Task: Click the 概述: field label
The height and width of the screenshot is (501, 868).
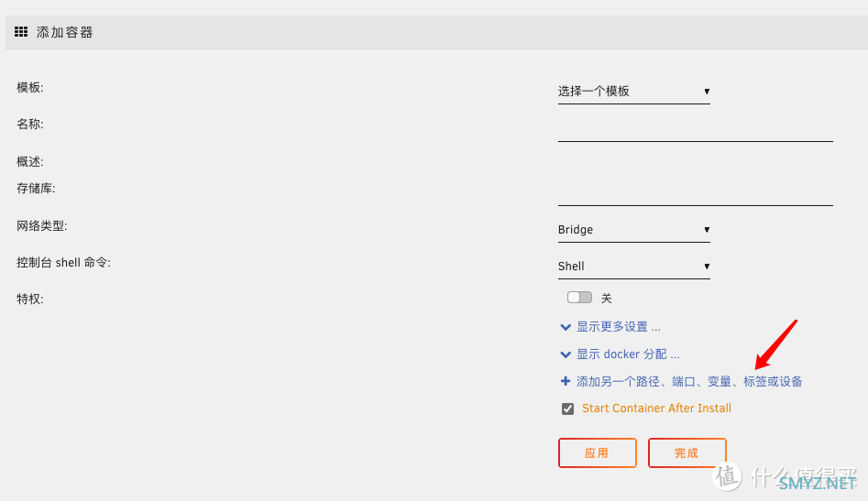Action: pos(30,161)
